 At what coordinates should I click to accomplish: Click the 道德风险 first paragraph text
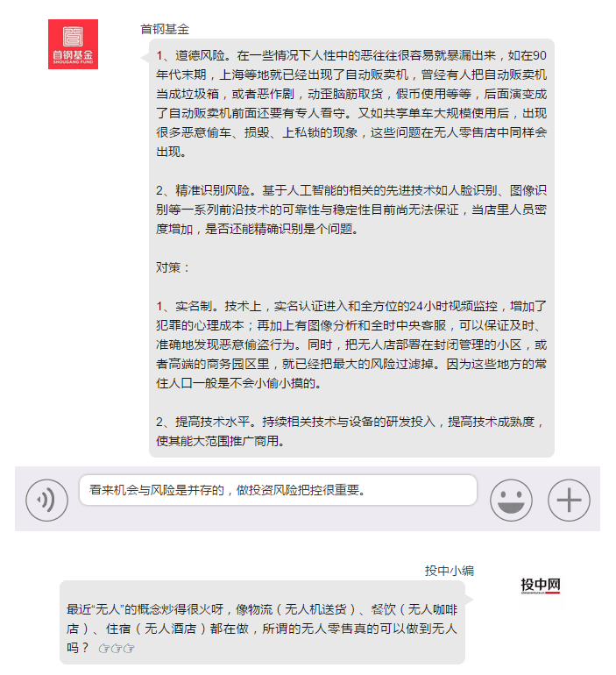pyautogui.click(x=351, y=103)
